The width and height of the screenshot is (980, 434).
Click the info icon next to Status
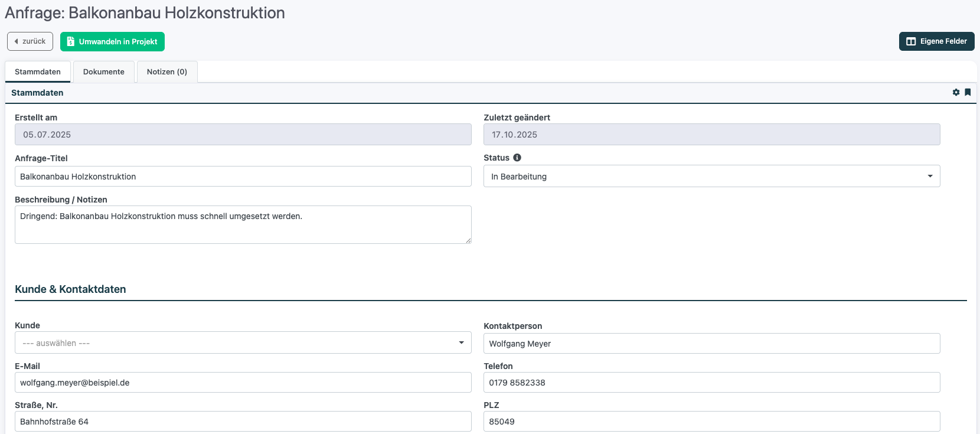517,158
